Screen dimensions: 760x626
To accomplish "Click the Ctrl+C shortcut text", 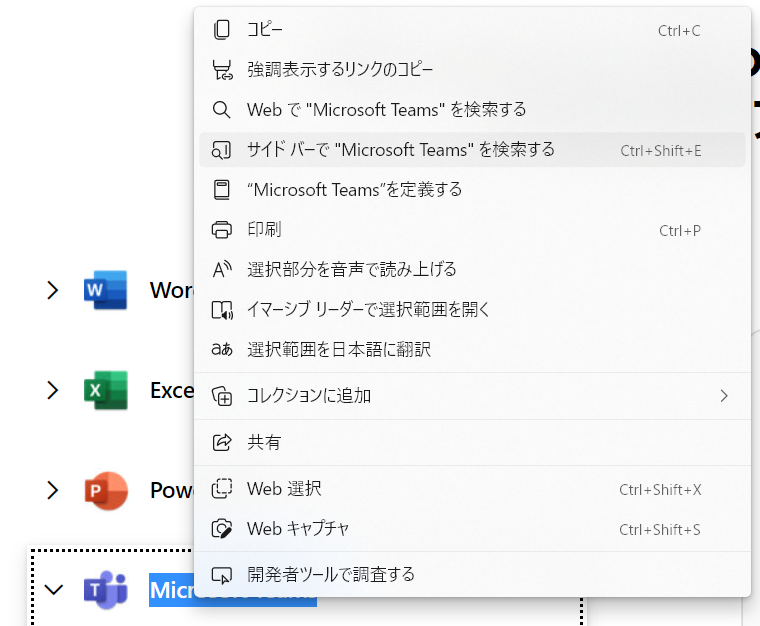I will click(679, 31).
